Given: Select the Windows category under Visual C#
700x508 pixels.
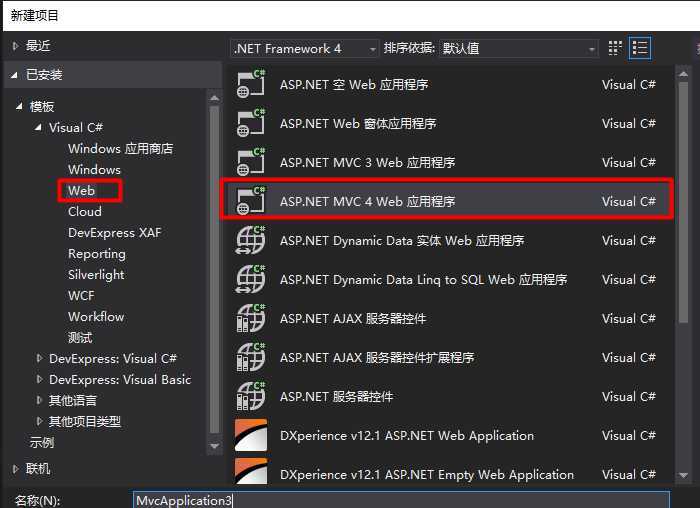Looking at the screenshot, I should [94, 170].
